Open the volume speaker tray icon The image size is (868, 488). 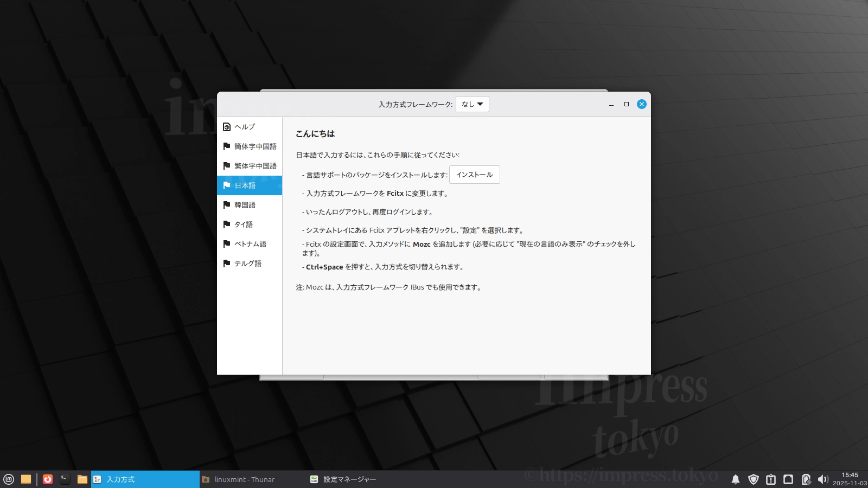coord(823,479)
